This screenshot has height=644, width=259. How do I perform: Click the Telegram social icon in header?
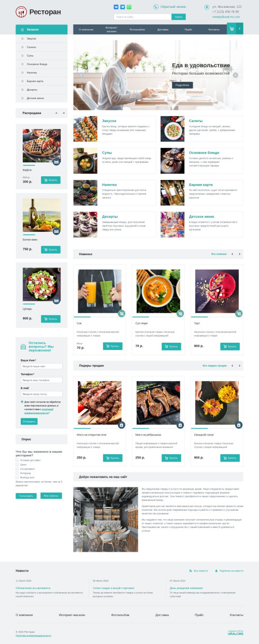pos(122,7)
